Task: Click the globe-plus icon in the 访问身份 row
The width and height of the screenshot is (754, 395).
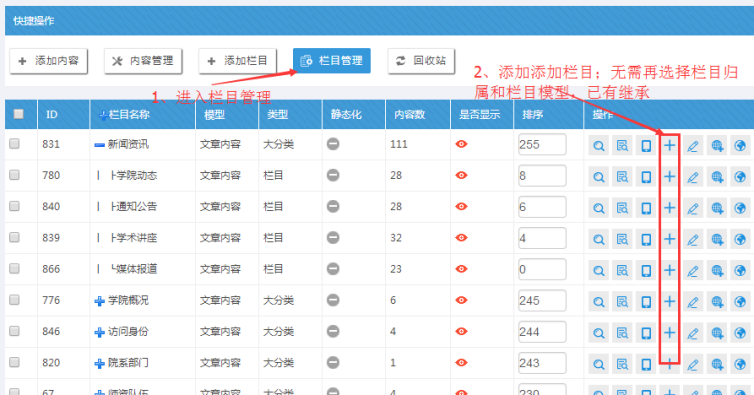Action: tap(716, 333)
